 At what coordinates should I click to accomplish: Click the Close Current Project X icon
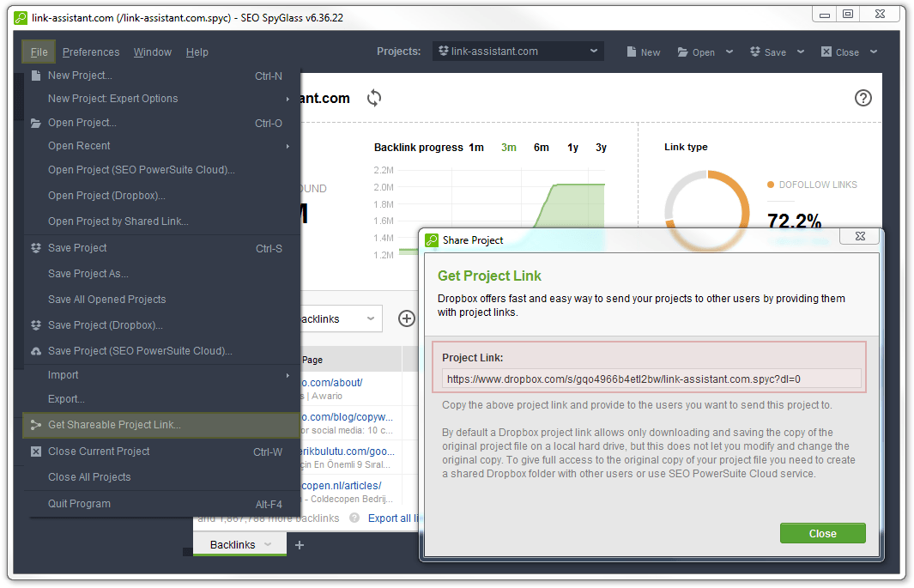[36, 451]
